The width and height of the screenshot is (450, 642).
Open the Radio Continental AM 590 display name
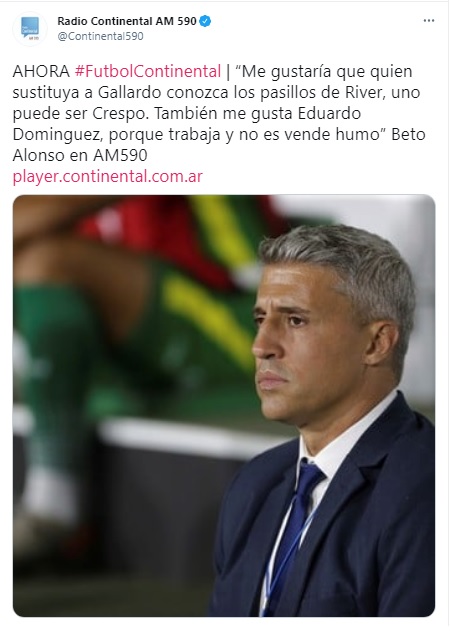click(127, 21)
